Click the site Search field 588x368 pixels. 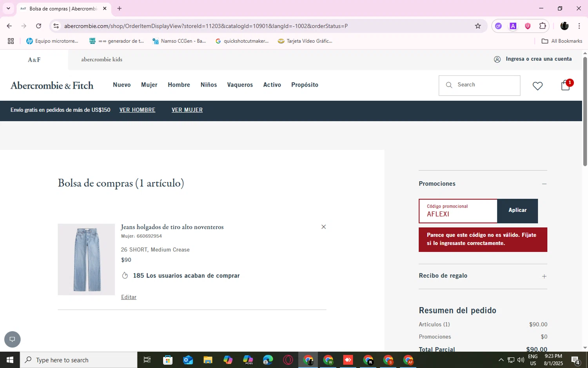pos(479,86)
